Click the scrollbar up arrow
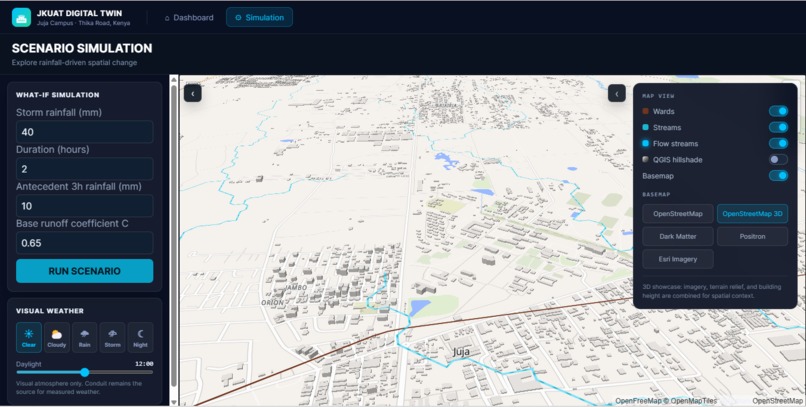The width and height of the screenshot is (806, 407). point(174,80)
